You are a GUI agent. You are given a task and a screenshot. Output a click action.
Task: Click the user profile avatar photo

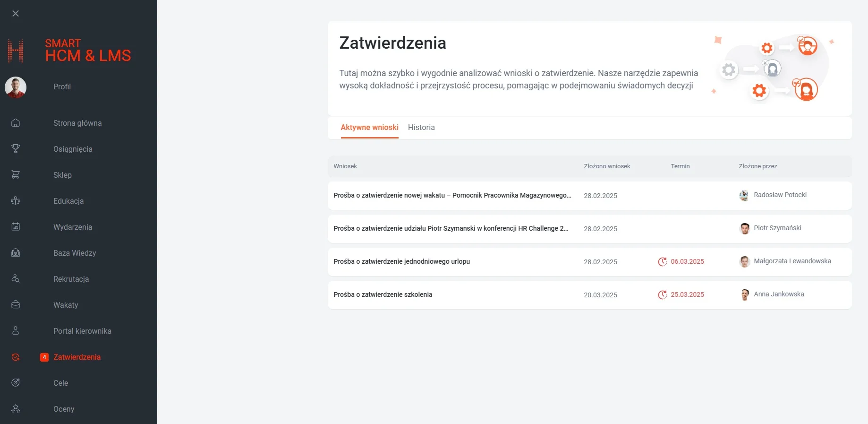click(x=16, y=87)
